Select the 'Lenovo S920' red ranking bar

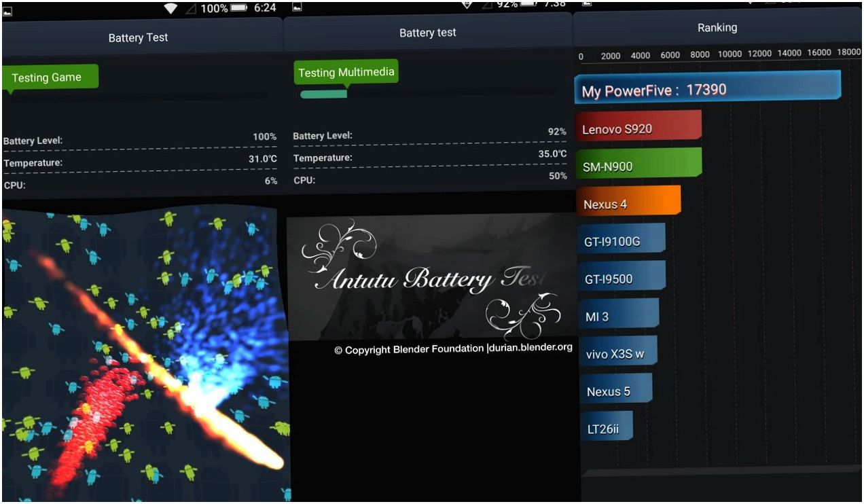pyautogui.click(x=638, y=127)
